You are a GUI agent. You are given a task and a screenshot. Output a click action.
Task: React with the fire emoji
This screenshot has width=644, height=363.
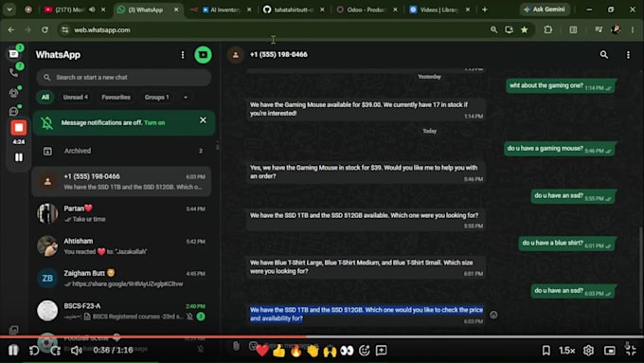pyautogui.click(x=295, y=351)
